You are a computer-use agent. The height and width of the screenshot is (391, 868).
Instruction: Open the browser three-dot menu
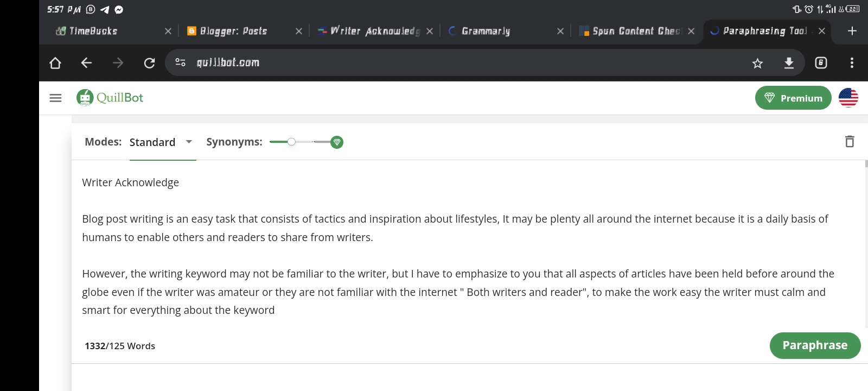coord(852,63)
